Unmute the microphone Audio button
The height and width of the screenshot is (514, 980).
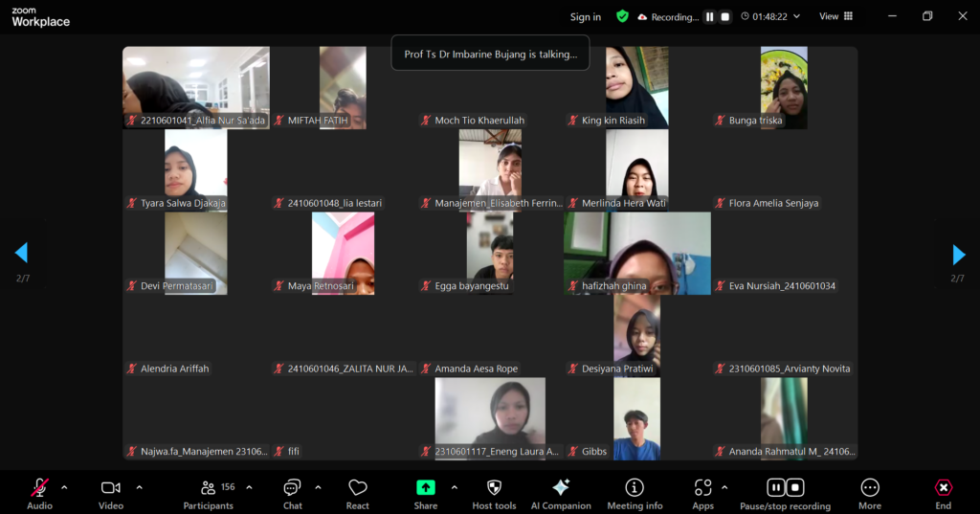pos(39,493)
